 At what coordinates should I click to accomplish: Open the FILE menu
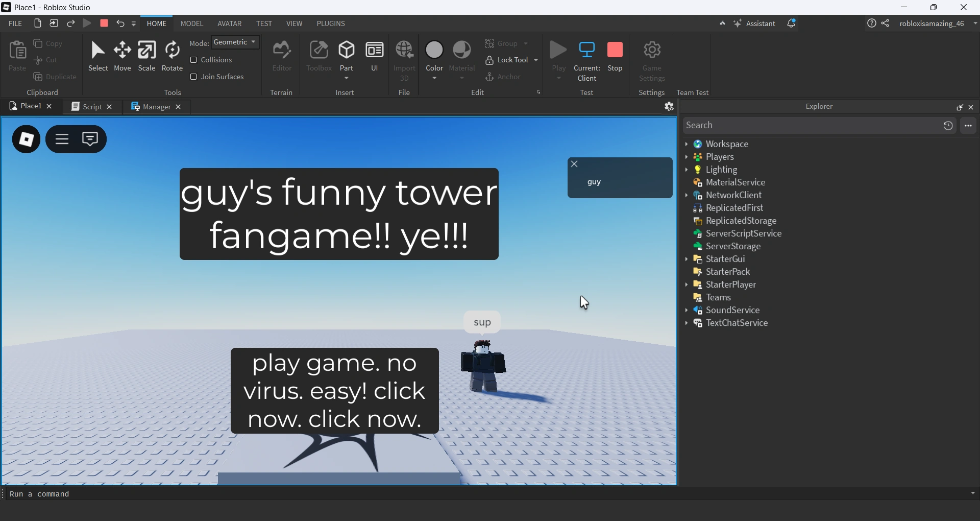pyautogui.click(x=14, y=23)
